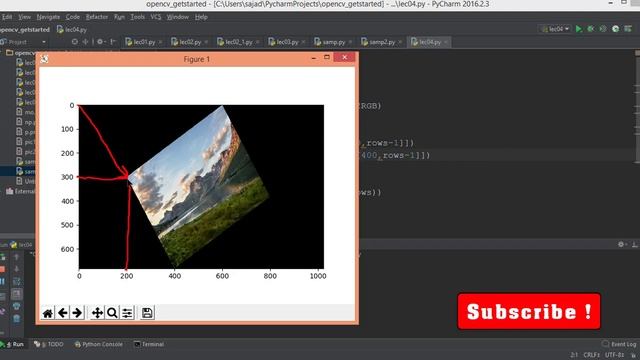Hide the Run tool window
This screenshot has height=360, width=640.
(x=635, y=244)
